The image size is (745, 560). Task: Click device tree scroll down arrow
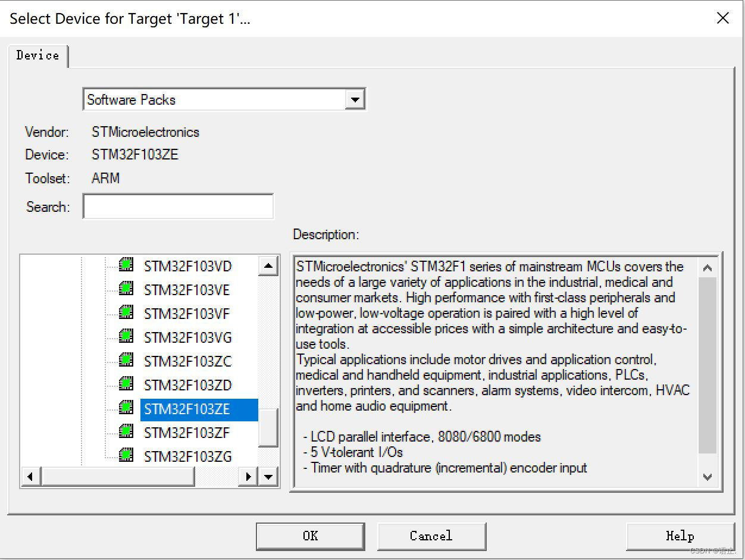[x=268, y=476]
